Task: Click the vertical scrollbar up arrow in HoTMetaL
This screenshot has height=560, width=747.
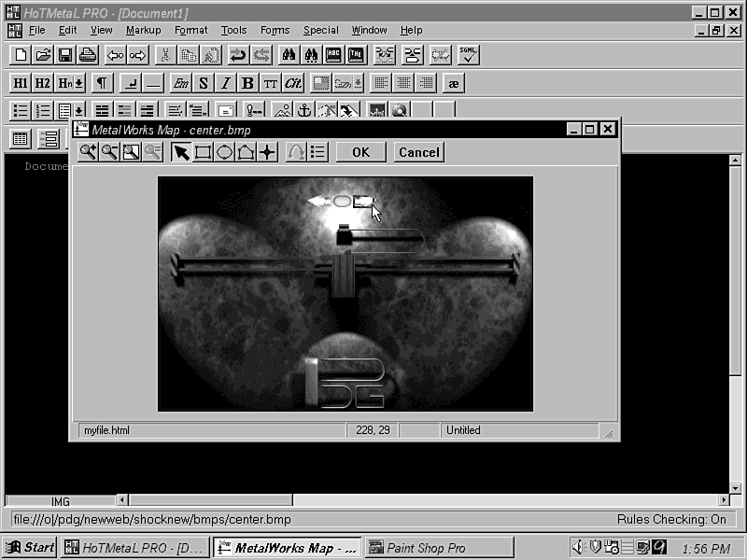Action: click(x=735, y=160)
